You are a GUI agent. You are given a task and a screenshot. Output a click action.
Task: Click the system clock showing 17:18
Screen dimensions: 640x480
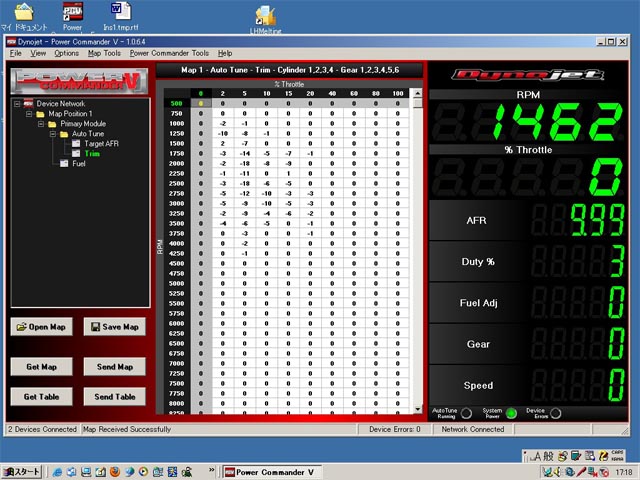[624, 472]
